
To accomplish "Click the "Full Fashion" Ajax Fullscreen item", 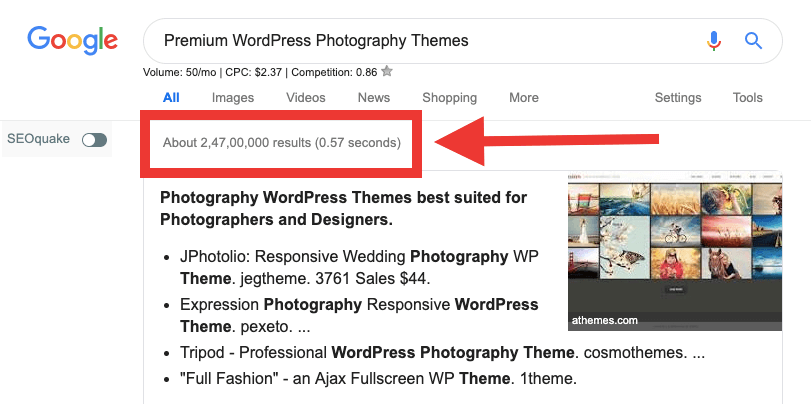I will pyautogui.click(x=378, y=379).
